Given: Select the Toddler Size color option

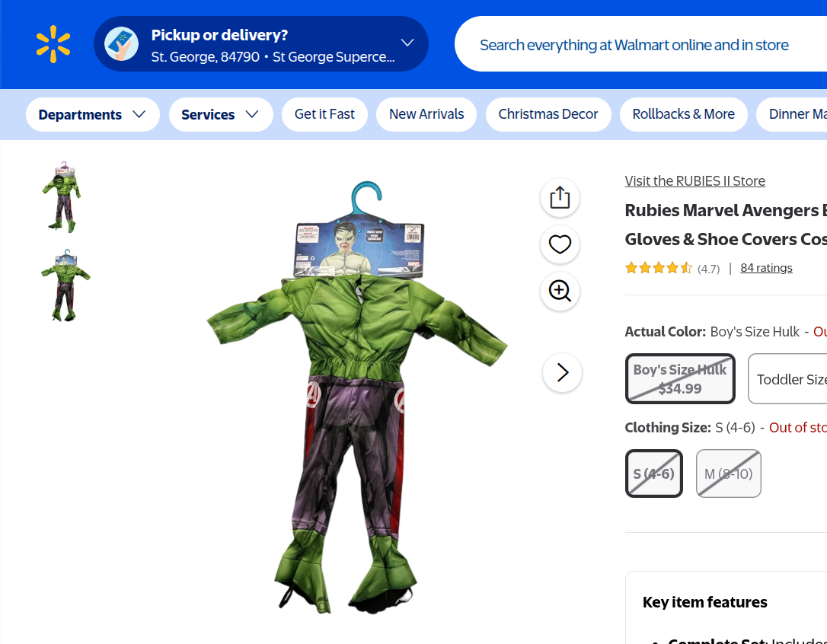Looking at the screenshot, I should pos(788,379).
